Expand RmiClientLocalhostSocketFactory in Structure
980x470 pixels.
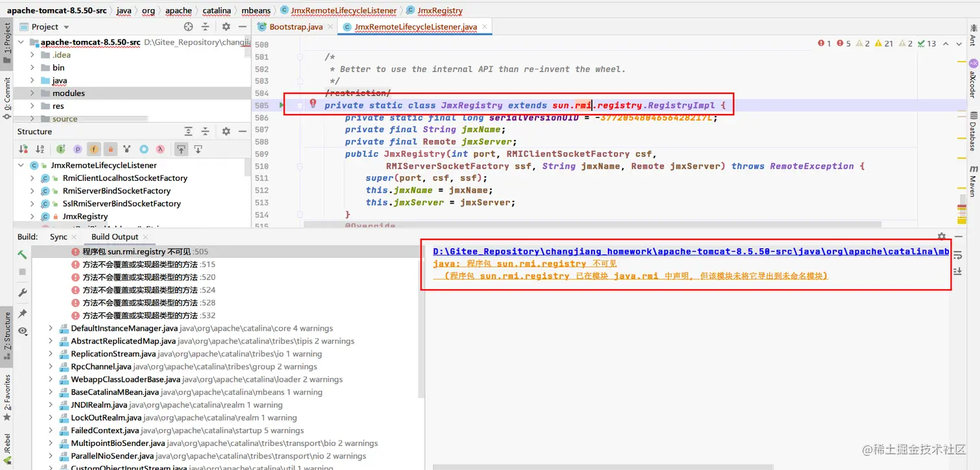point(32,178)
